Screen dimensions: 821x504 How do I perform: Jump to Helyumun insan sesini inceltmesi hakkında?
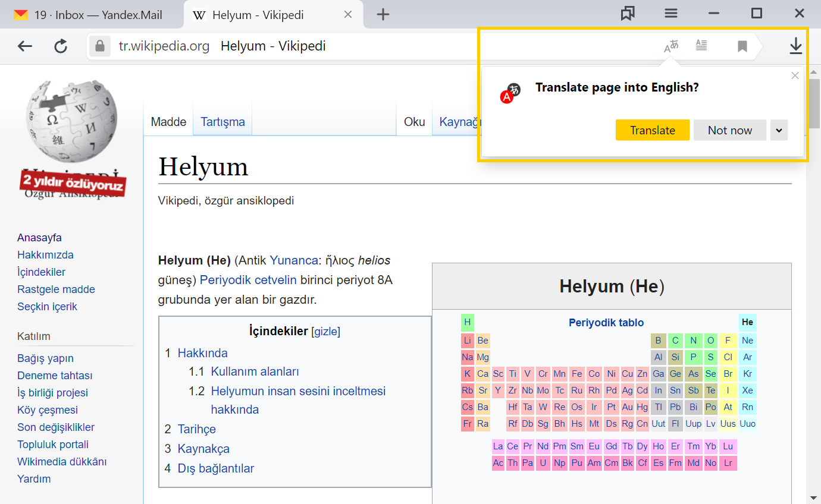(x=299, y=400)
